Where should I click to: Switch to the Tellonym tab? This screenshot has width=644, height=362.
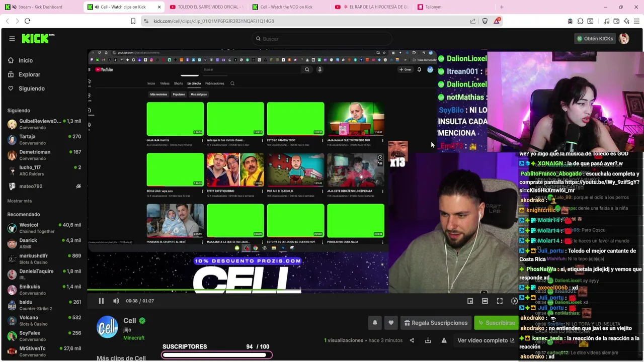(x=454, y=7)
